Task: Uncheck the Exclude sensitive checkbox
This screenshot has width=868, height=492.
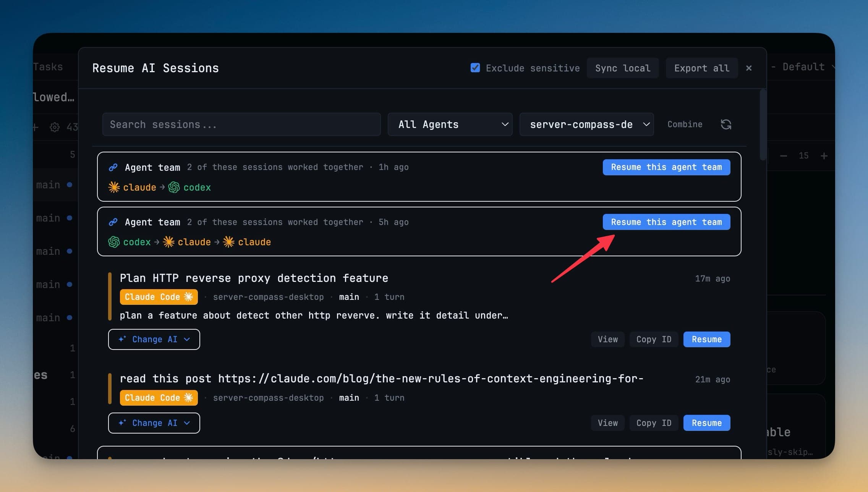Action: pos(475,68)
